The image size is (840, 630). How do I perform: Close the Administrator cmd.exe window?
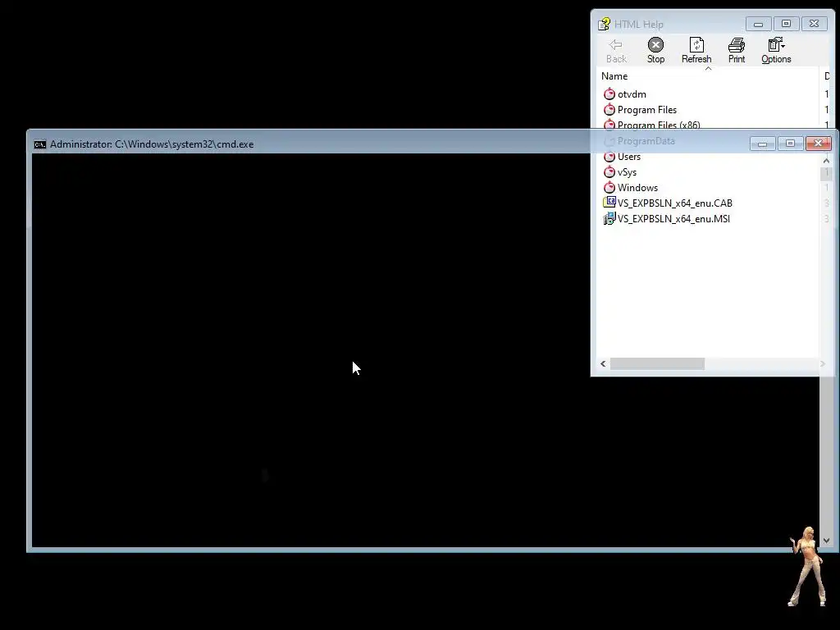point(818,143)
